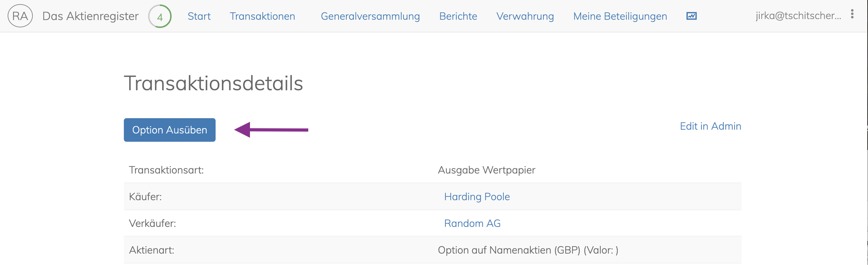
Task: Navigate to Berichte
Action: click(x=458, y=16)
